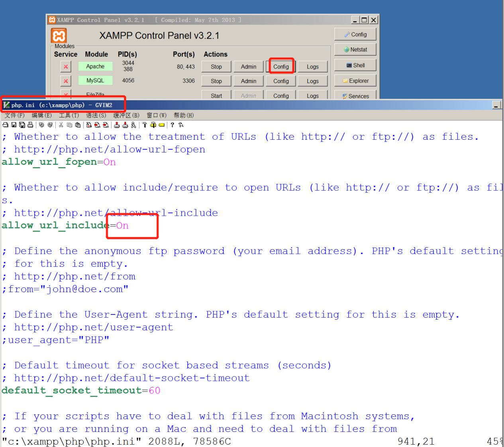504x447 pixels.
Task: Open the 文件(F) File menu
Action: [14, 115]
